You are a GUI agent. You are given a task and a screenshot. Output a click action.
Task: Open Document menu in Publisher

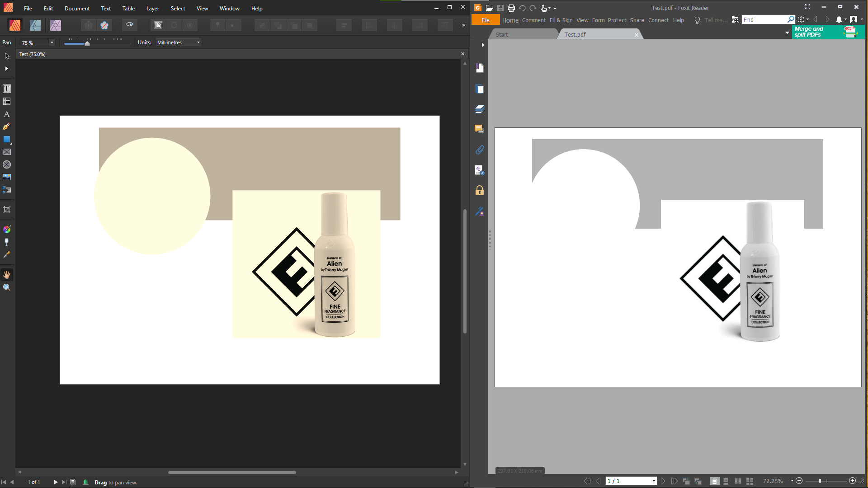(x=77, y=8)
